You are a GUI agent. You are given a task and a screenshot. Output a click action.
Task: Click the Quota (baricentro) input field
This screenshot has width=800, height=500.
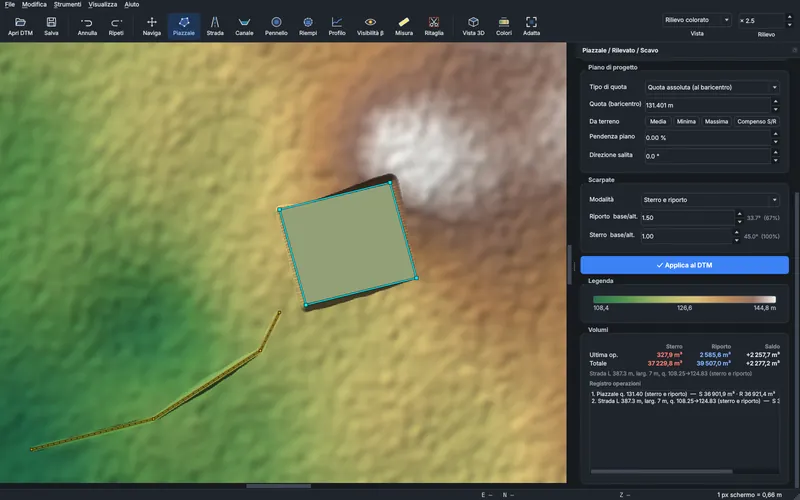tap(707, 105)
